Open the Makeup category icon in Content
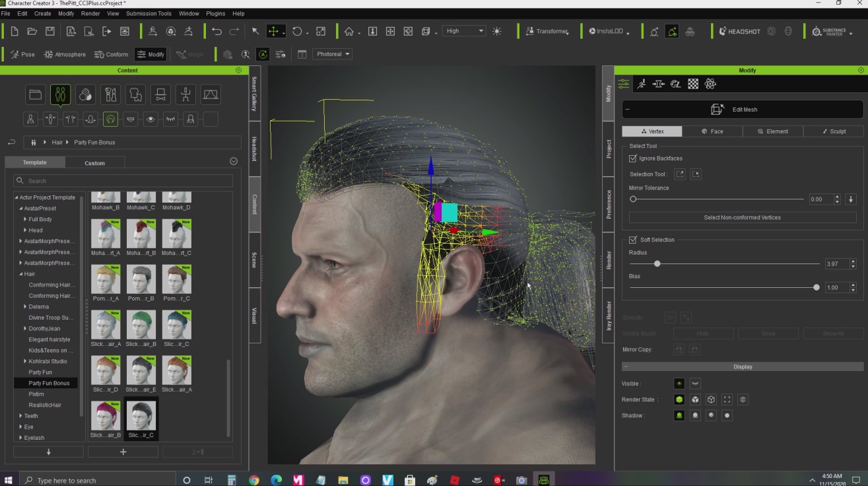The image size is (868, 486). tap(110, 94)
